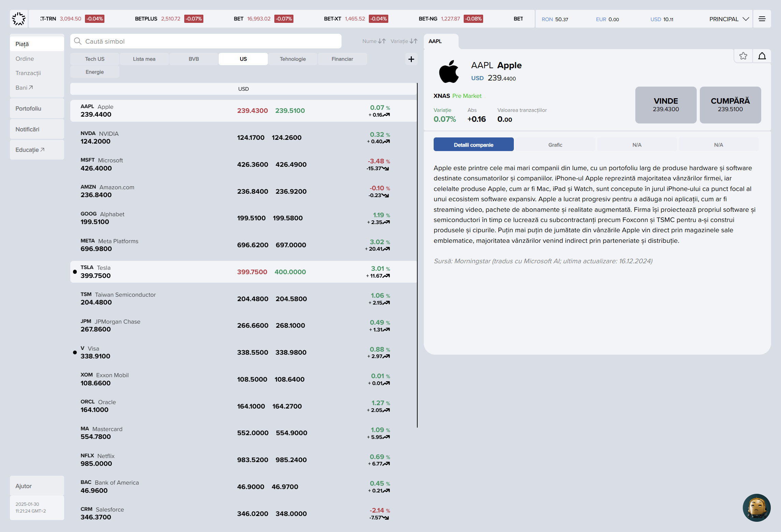The width and height of the screenshot is (781, 532).
Task: Open the Grafic tab for AAPL
Action: tap(555, 145)
